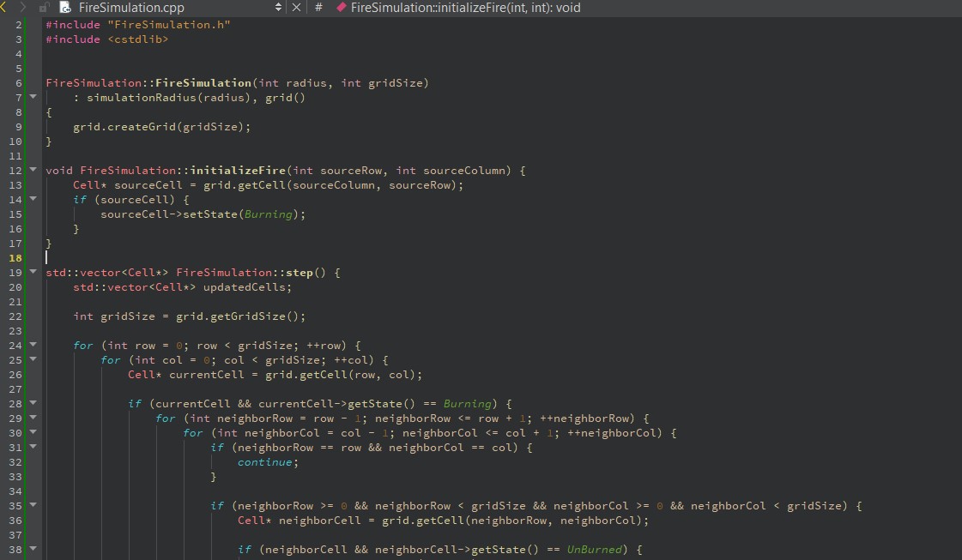
Task: Fold the Burning state if-block at line 28
Action: click(x=33, y=403)
